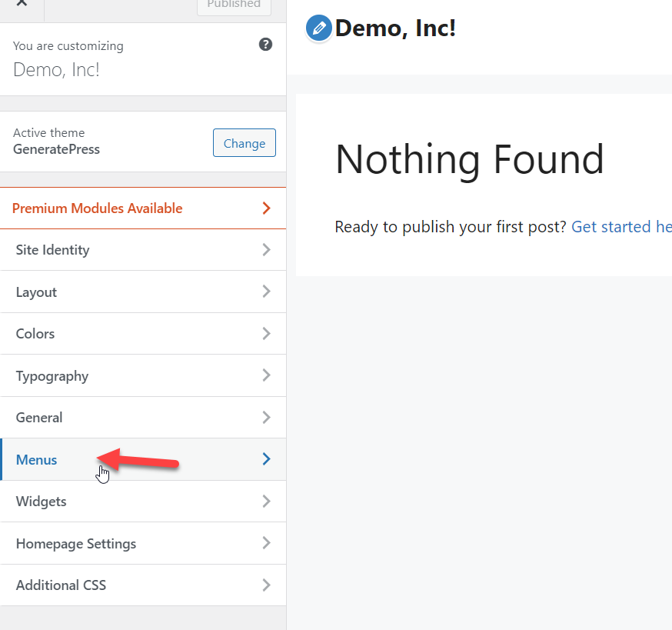Viewport: 672px width, 630px height.
Task: Open the Typography section
Action: (143, 375)
